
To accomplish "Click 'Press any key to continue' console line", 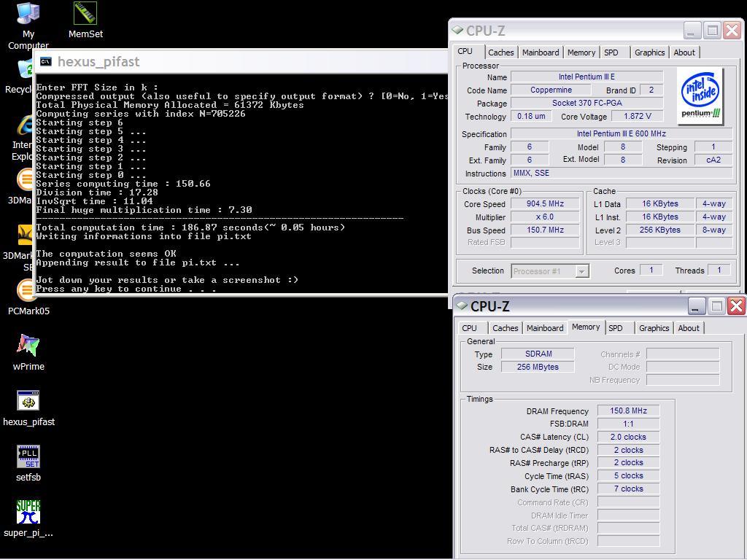I will pos(126,289).
